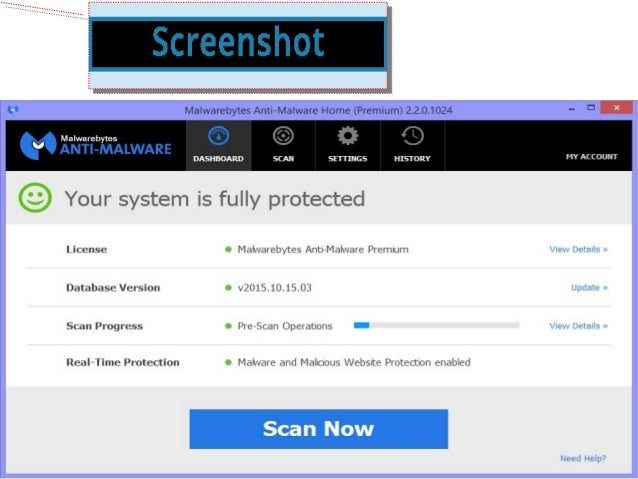
Task: Click the green dot beside License status
Action: pyautogui.click(x=228, y=249)
